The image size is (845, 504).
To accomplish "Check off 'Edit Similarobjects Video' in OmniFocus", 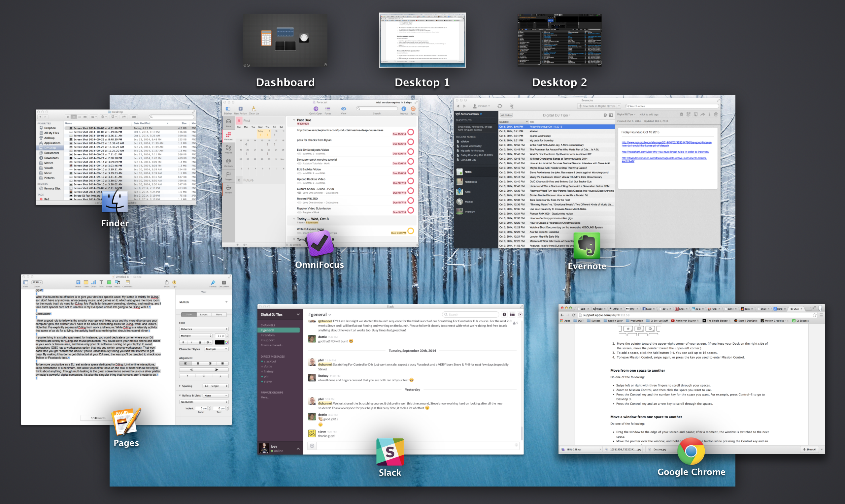I will pos(411,152).
